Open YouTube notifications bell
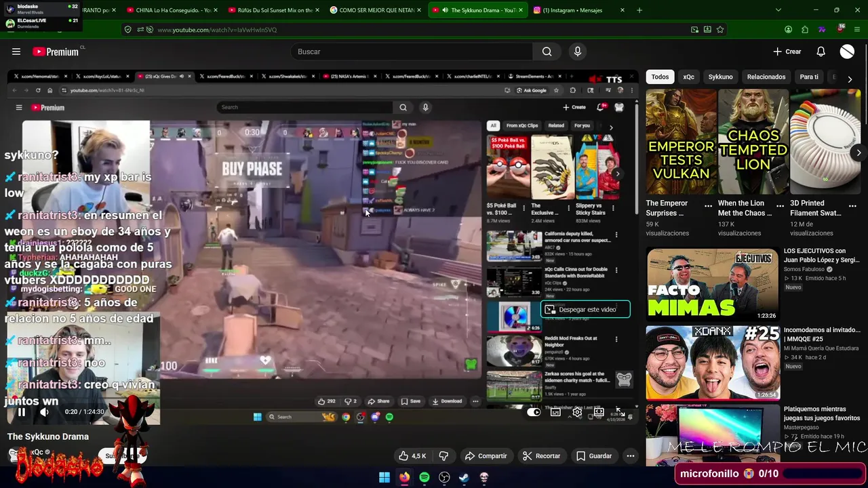 821,52
